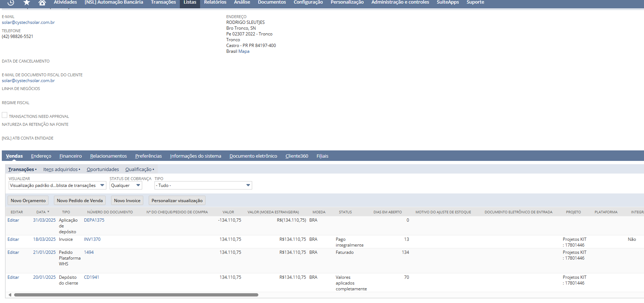Open the recent records clock icon

[11, 3]
